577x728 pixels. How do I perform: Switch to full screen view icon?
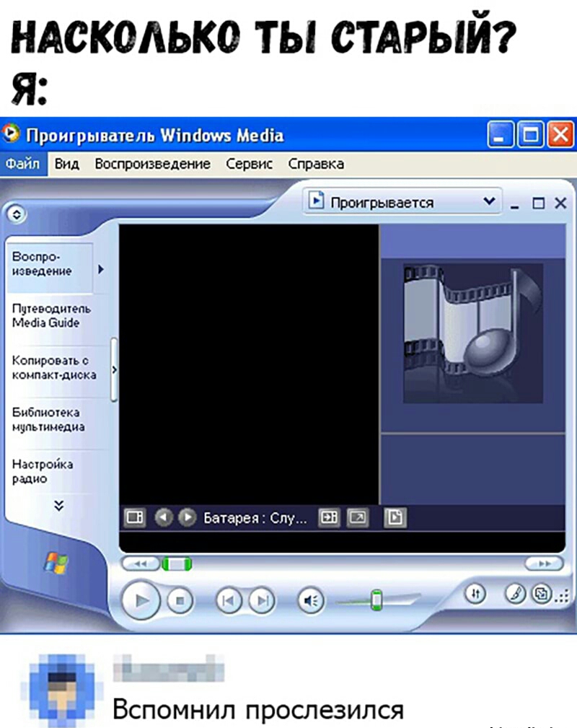click(x=358, y=517)
